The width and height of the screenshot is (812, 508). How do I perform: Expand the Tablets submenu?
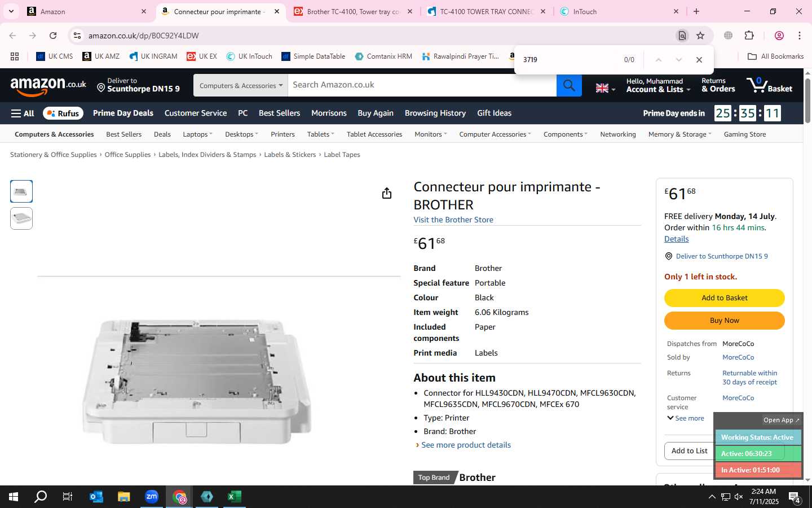[320, 134]
